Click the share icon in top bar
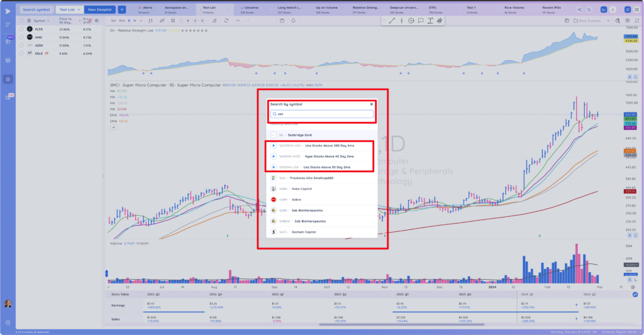 coord(579,9)
